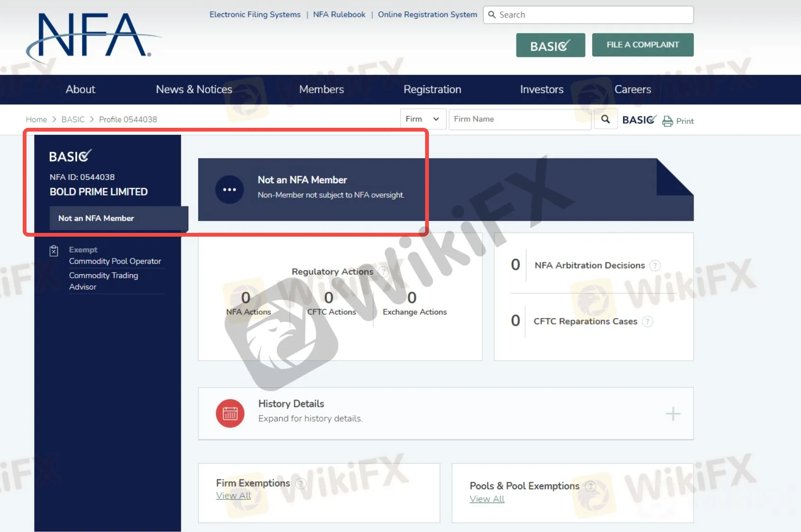Click the plus icon to expand History Details
This screenshot has height=532, width=801.
673,414
